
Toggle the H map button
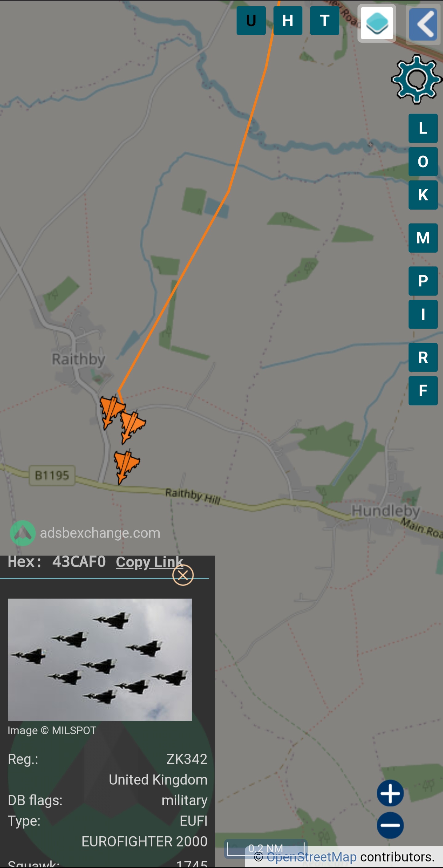[288, 21]
